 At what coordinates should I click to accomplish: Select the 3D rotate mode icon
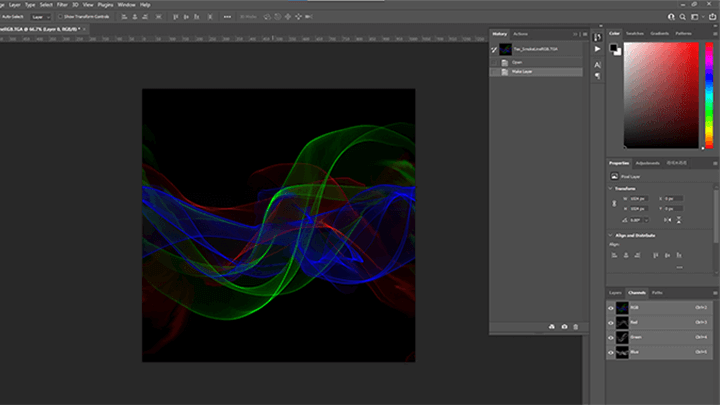click(x=267, y=17)
